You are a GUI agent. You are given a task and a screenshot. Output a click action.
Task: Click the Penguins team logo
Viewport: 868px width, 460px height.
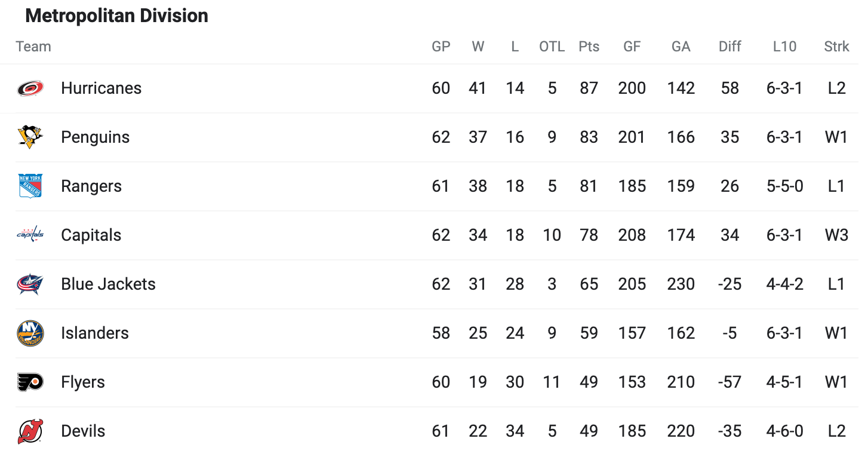[x=30, y=137]
